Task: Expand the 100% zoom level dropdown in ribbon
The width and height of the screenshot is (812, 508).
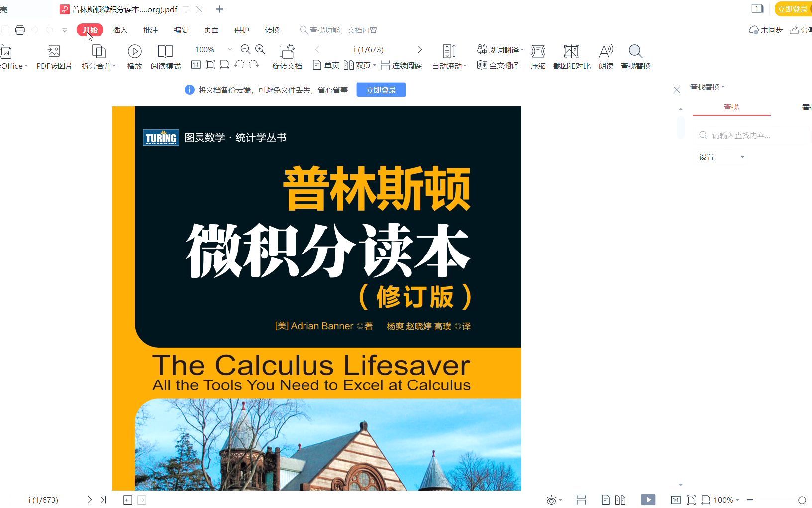Action: point(229,49)
